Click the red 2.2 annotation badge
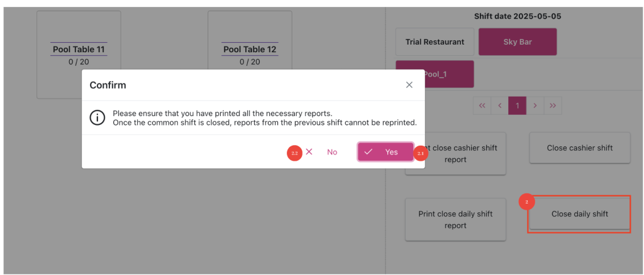The height and width of the screenshot is (275, 644). (294, 153)
